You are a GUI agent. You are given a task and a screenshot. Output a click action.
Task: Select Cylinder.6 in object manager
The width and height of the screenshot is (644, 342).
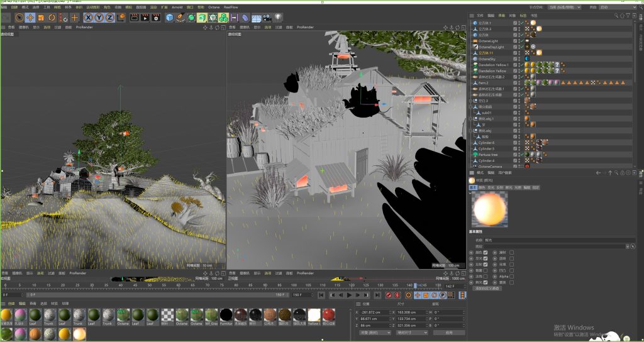click(x=486, y=143)
